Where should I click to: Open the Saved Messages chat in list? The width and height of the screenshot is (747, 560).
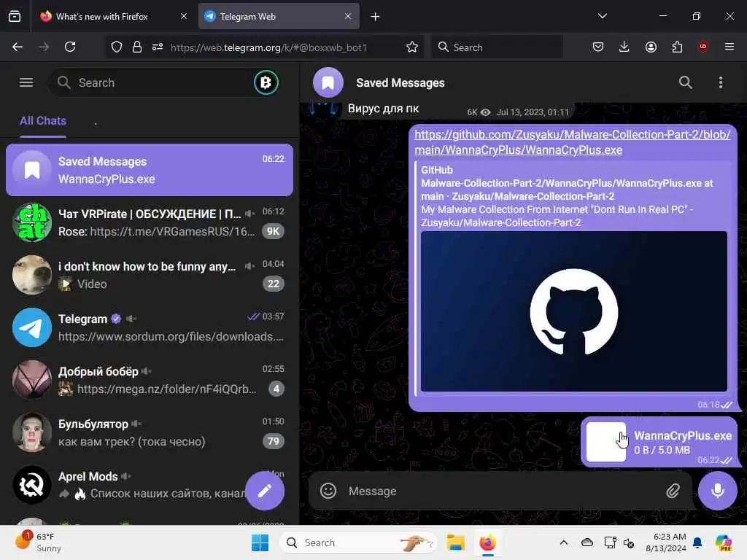pos(149,169)
